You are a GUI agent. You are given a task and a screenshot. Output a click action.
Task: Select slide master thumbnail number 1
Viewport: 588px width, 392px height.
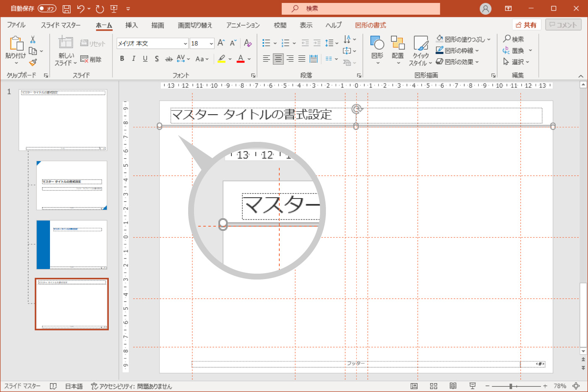click(63, 120)
